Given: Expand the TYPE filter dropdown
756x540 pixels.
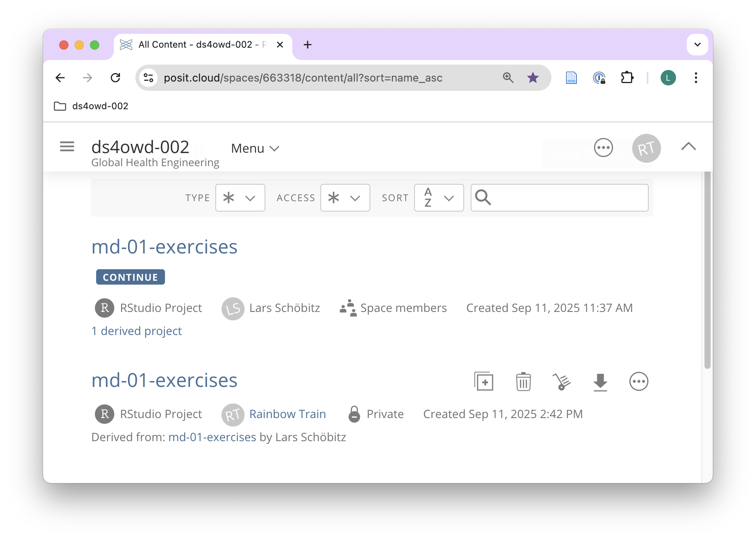Looking at the screenshot, I should [240, 198].
